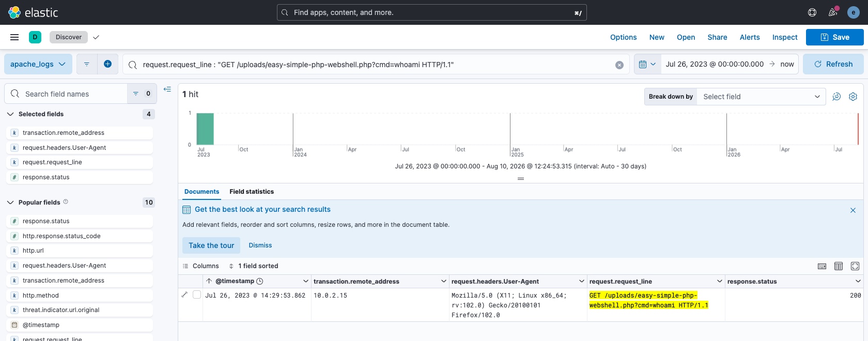Click Open in the top menu

[686, 37]
